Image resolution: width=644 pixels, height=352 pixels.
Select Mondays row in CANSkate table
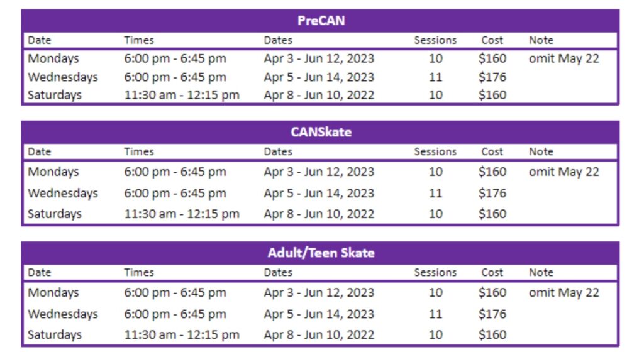[x=321, y=172]
